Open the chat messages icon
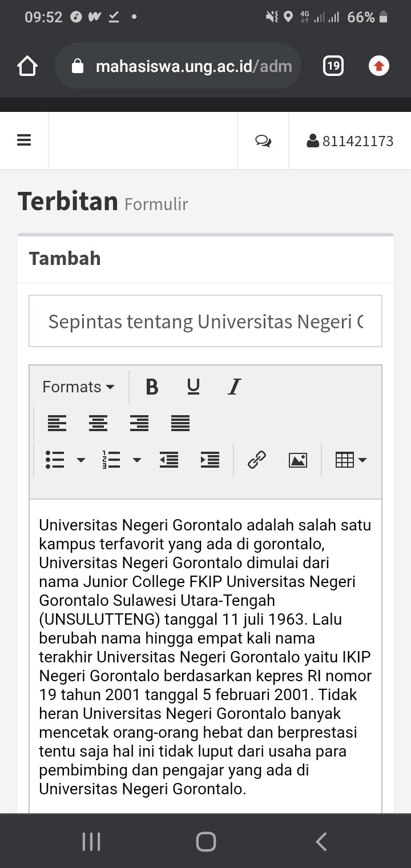411x868 pixels. pyautogui.click(x=263, y=140)
